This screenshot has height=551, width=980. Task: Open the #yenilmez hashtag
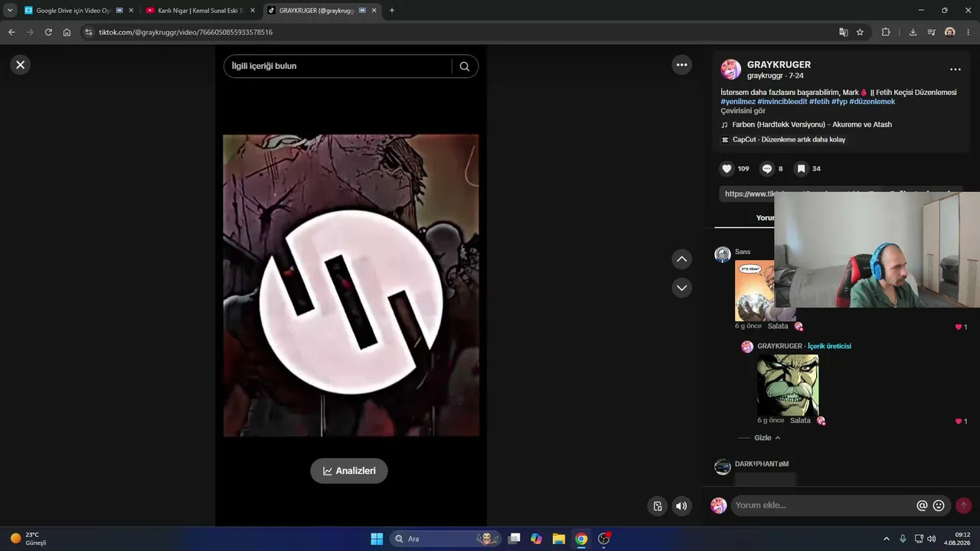point(738,102)
